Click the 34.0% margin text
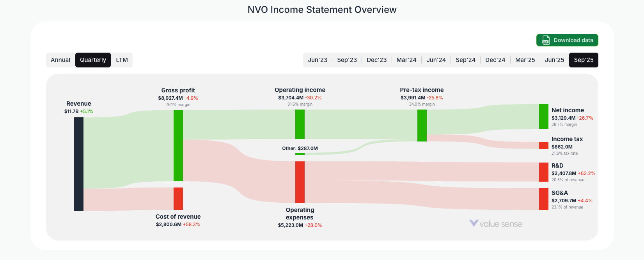This screenshot has width=644, height=260. pyautogui.click(x=422, y=104)
